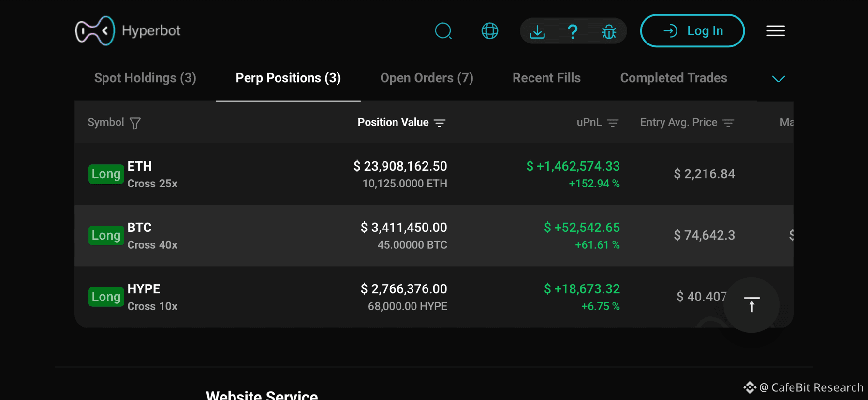This screenshot has height=400, width=868.
Task: Click the scroll-to-top arrow button
Action: [751, 305]
